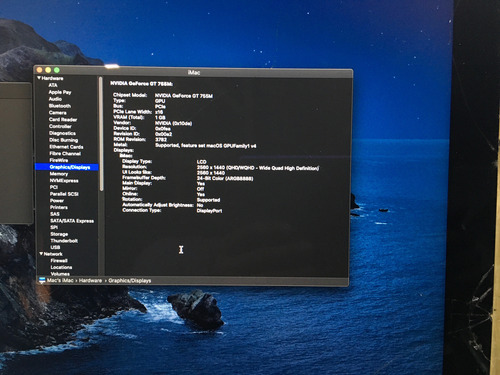Click the Metal supported feature set text
Viewport: 500px width, 375px height.
coord(206,145)
